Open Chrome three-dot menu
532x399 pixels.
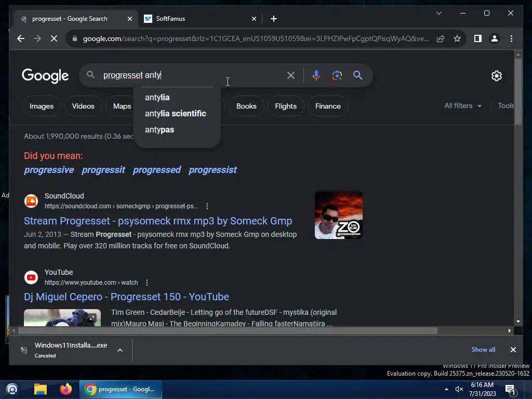pyautogui.click(x=511, y=38)
